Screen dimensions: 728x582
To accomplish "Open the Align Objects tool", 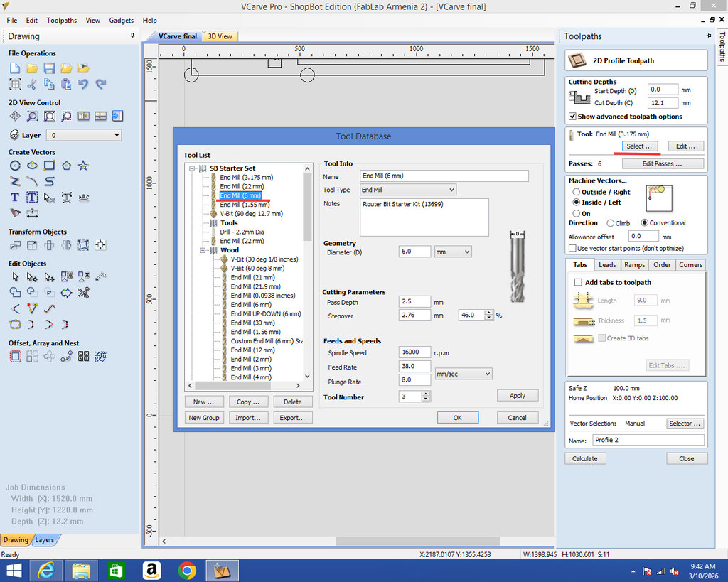I will tap(100, 245).
